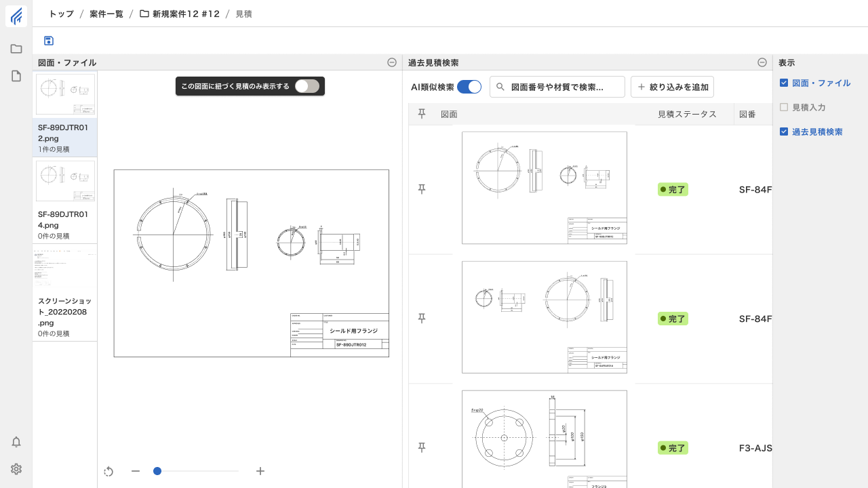This screenshot has height=488, width=868.
Task: Click the save icon in the toolbar
Action: coord(49,41)
